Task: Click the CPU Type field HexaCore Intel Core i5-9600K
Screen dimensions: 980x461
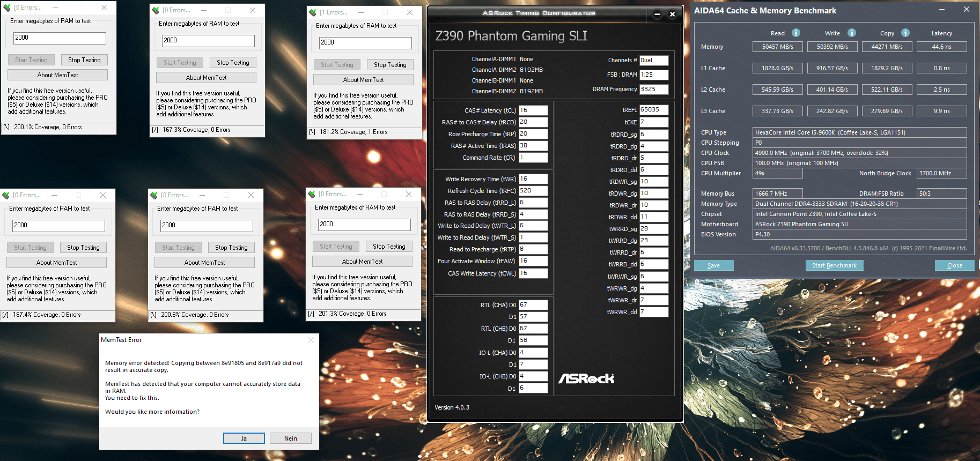Action: coord(859,132)
